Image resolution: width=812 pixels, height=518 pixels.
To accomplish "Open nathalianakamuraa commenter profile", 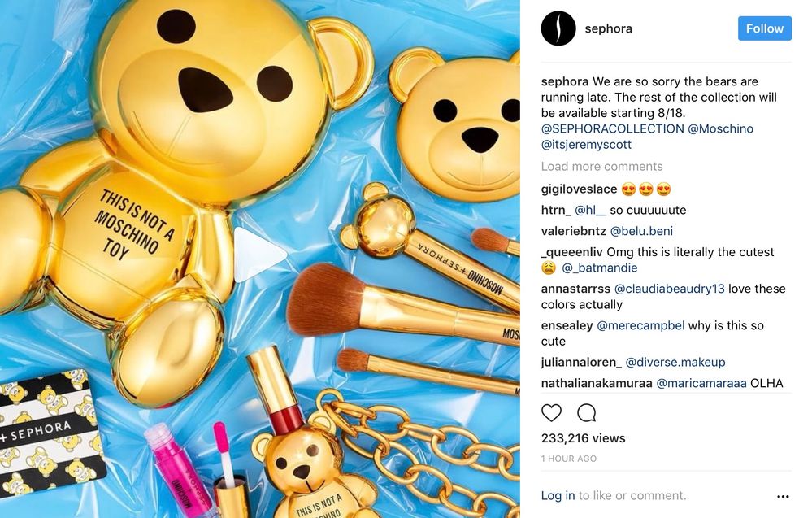I will point(597,383).
